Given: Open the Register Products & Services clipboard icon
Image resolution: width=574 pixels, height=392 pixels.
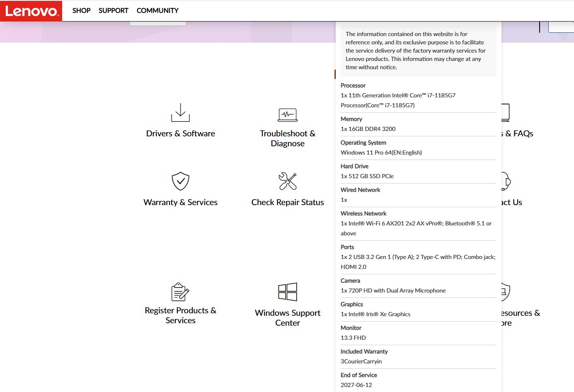Looking at the screenshot, I should (180, 292).
